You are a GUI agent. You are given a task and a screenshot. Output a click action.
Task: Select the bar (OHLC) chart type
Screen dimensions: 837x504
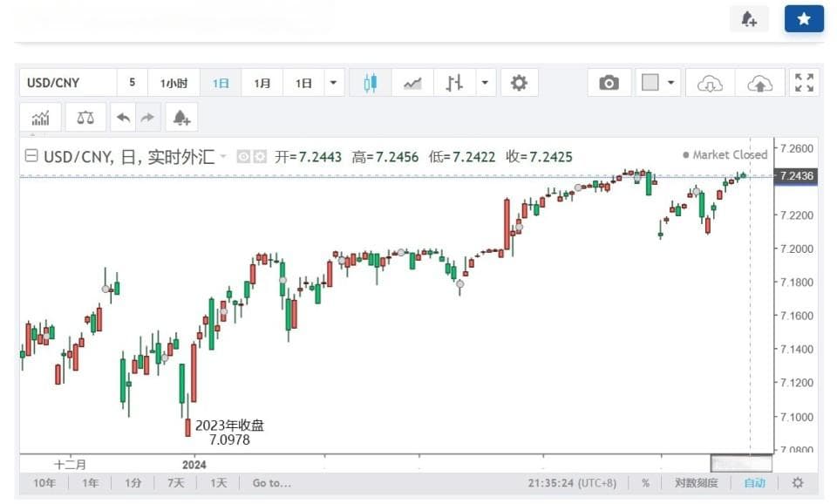pyautogui.click(x=454, y=83)
